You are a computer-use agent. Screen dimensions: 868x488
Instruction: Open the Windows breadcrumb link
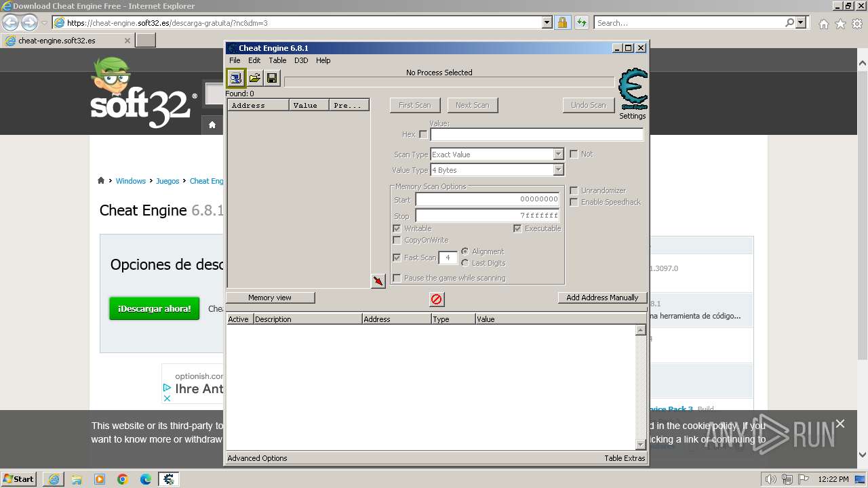click(130, 181)
